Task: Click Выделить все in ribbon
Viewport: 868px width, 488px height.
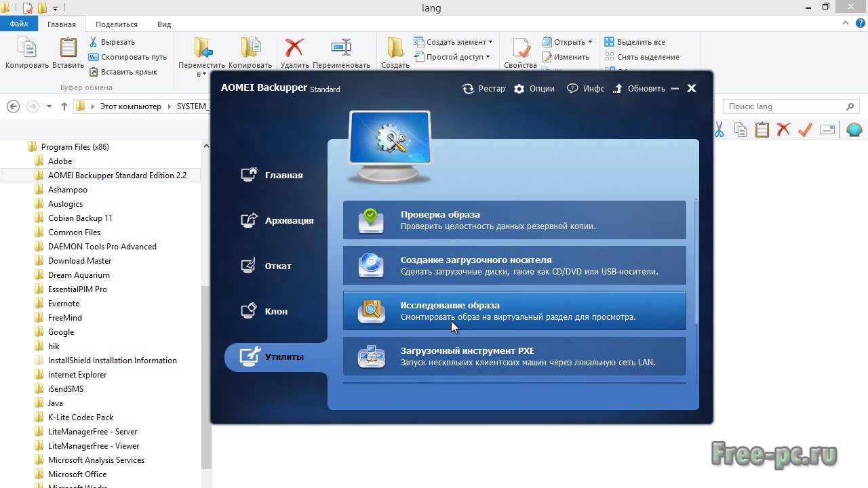Action: 635,42
